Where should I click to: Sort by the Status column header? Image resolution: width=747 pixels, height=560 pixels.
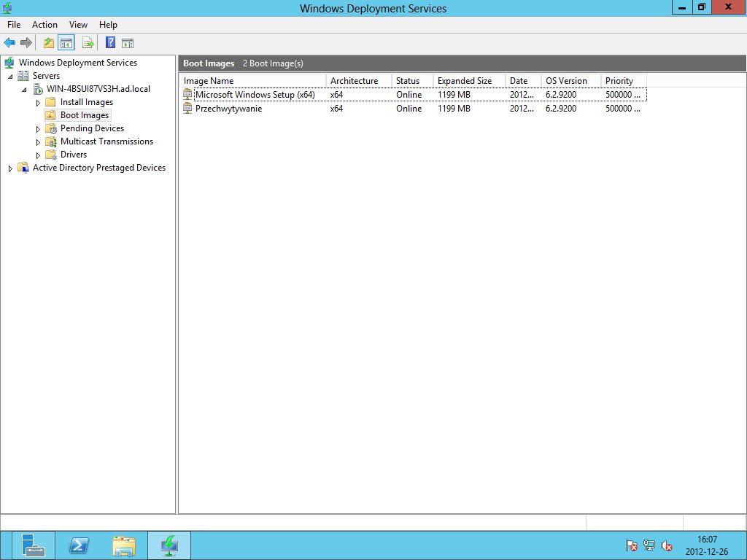(x=413, y=81)
